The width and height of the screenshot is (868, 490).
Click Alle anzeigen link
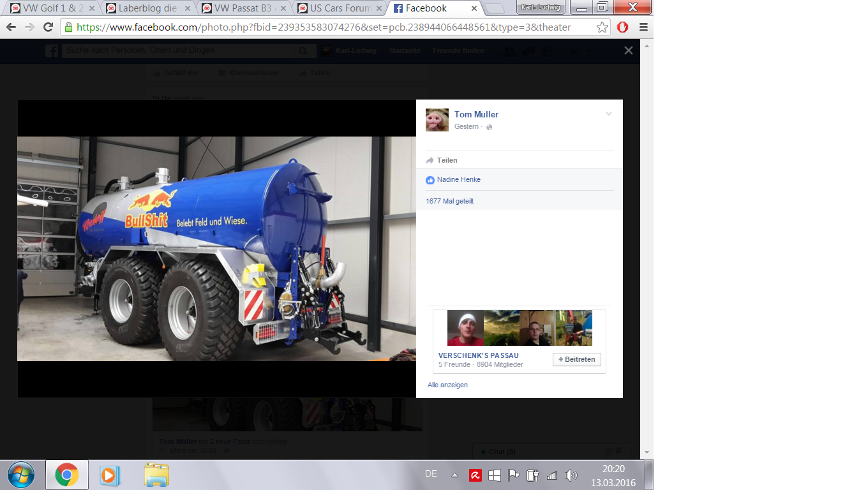(447, 385)
